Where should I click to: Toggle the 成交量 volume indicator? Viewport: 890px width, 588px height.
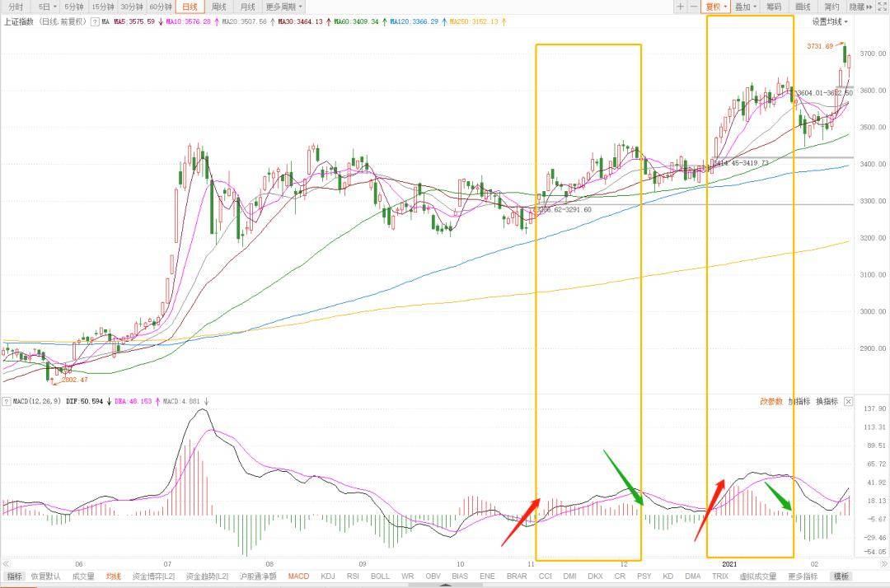83,576
